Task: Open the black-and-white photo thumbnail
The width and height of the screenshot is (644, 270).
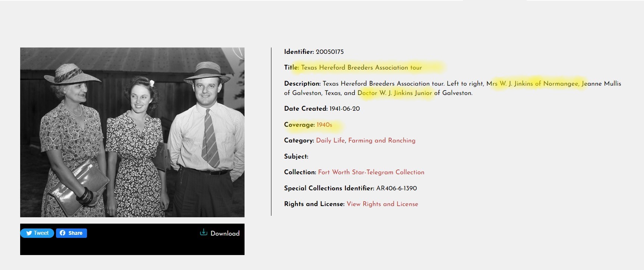Action: [x=132, y=132]
